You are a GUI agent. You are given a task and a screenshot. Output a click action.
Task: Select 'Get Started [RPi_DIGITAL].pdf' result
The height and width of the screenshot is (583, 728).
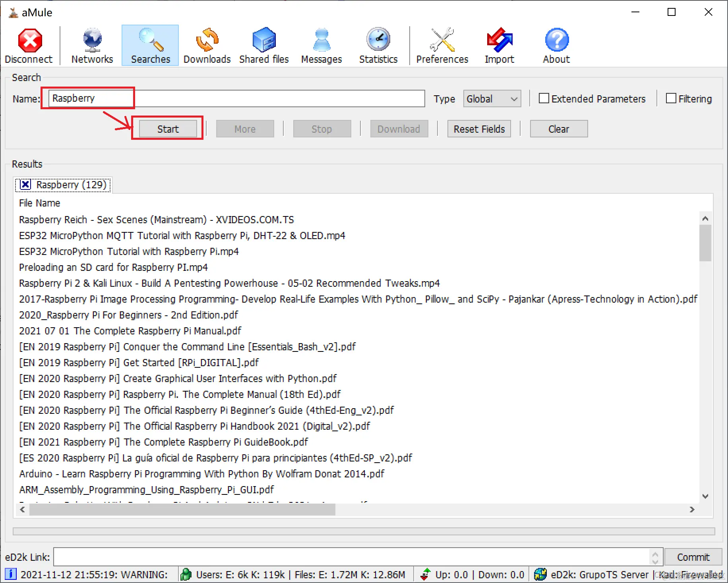[x=139, y=363]
